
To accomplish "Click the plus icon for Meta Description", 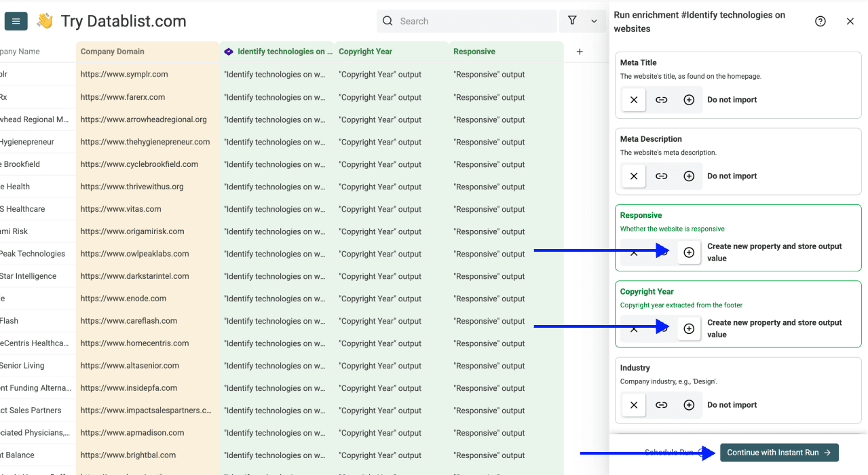I will point(689,176).
